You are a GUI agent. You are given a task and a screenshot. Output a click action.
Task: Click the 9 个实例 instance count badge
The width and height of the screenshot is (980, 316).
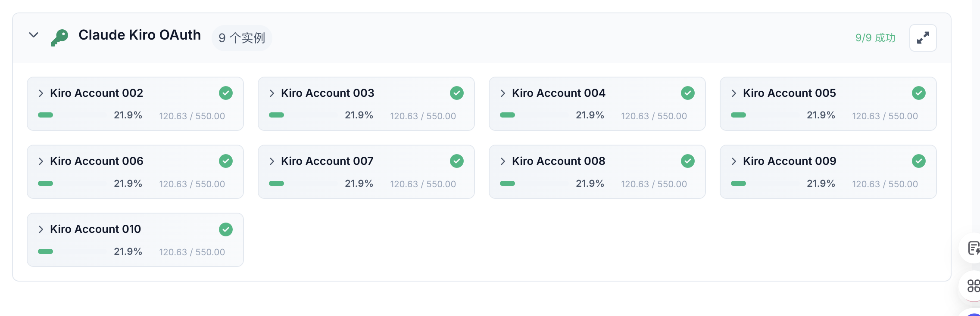point(242,38)
